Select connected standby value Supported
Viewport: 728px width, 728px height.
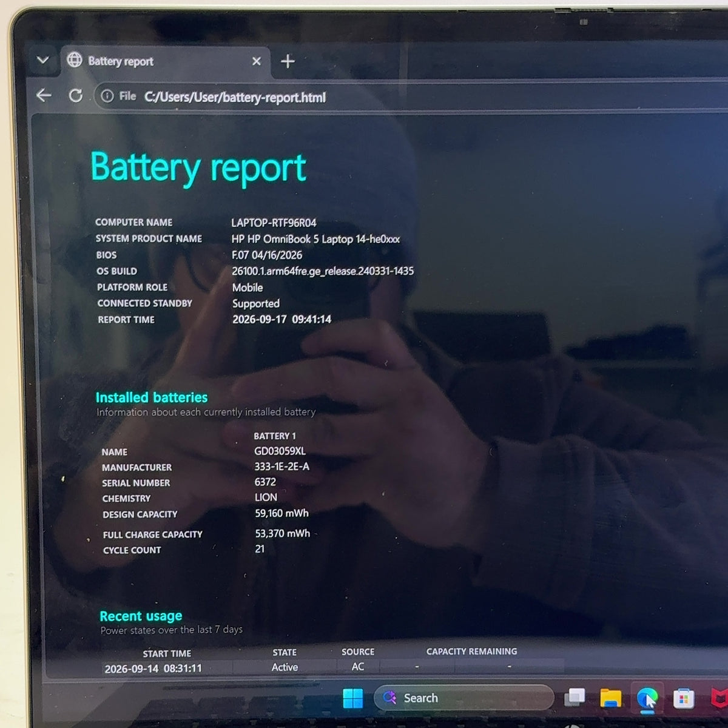coord(256,303)
